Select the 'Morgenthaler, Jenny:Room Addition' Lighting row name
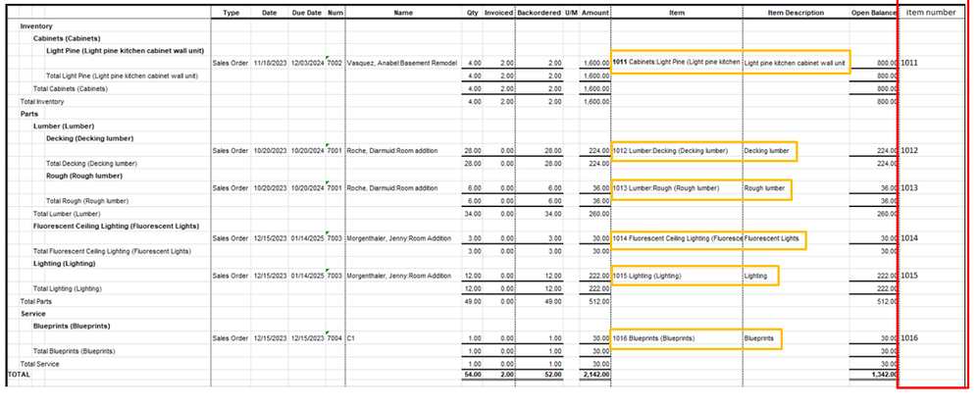Image resolution: width=980 pixels, height=408 pixels. coord(398,277)
